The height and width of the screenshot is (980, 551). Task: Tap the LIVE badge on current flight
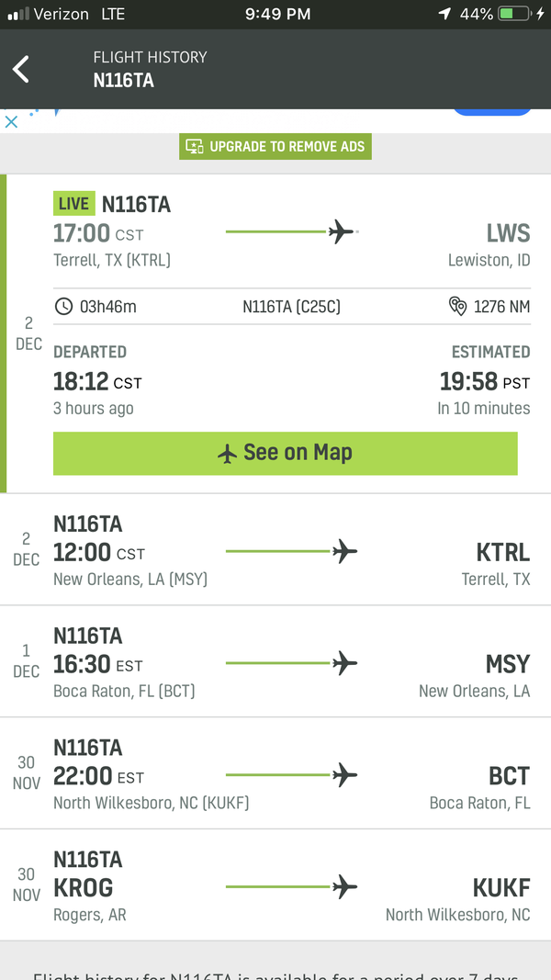pyautogui.click(x=73, y=204)
